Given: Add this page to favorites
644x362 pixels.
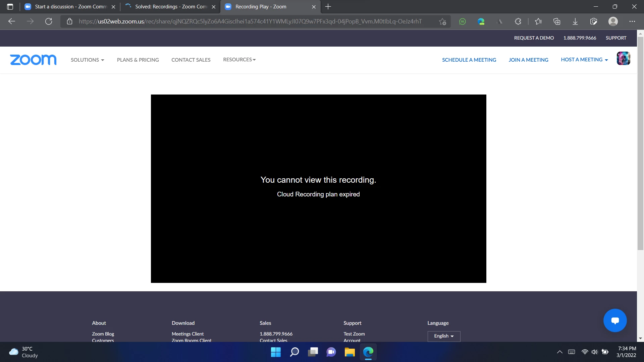Looking at the screenshot, I should click(442, 21).
